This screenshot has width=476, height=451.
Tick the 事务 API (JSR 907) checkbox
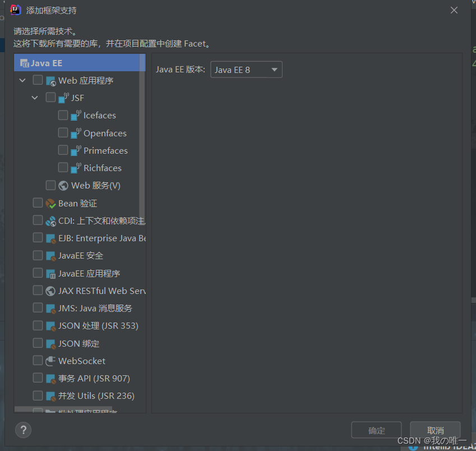[x=38, y=378]
